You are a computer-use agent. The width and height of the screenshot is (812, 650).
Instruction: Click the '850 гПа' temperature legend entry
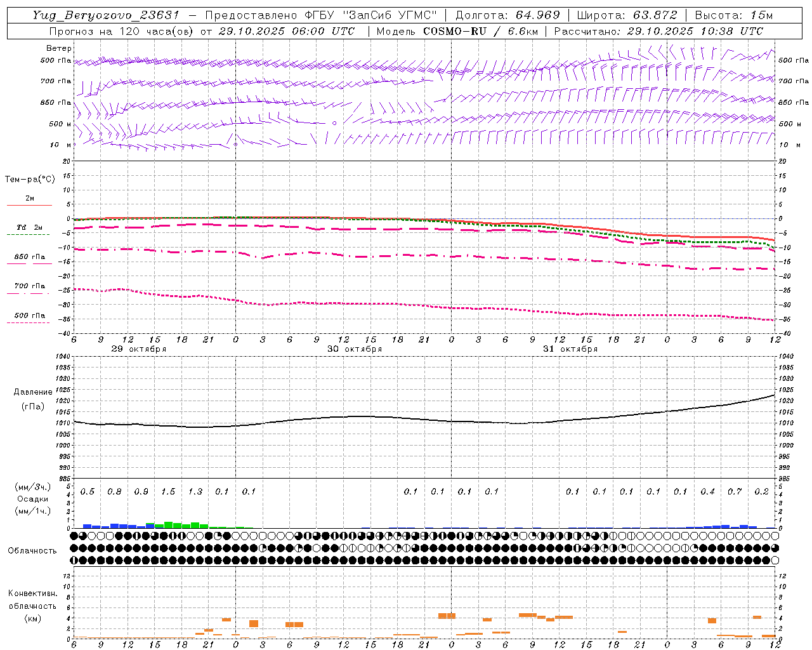tap(30, 257)
